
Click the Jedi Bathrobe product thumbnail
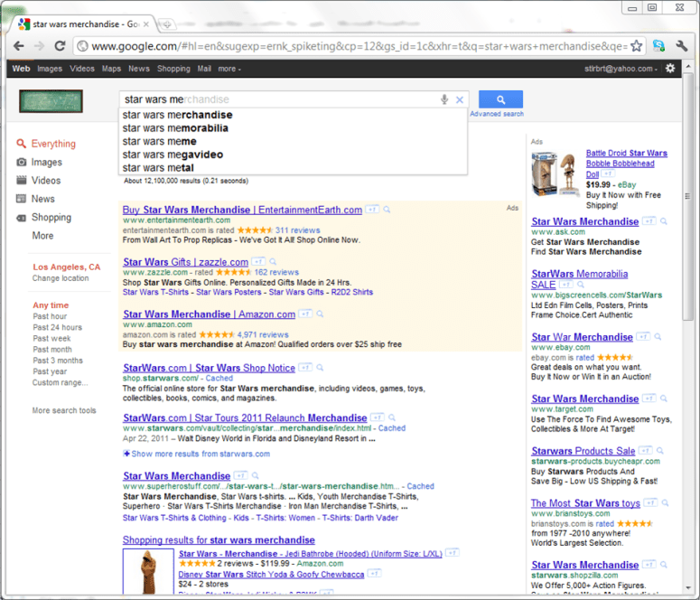(x=148, y=573)
